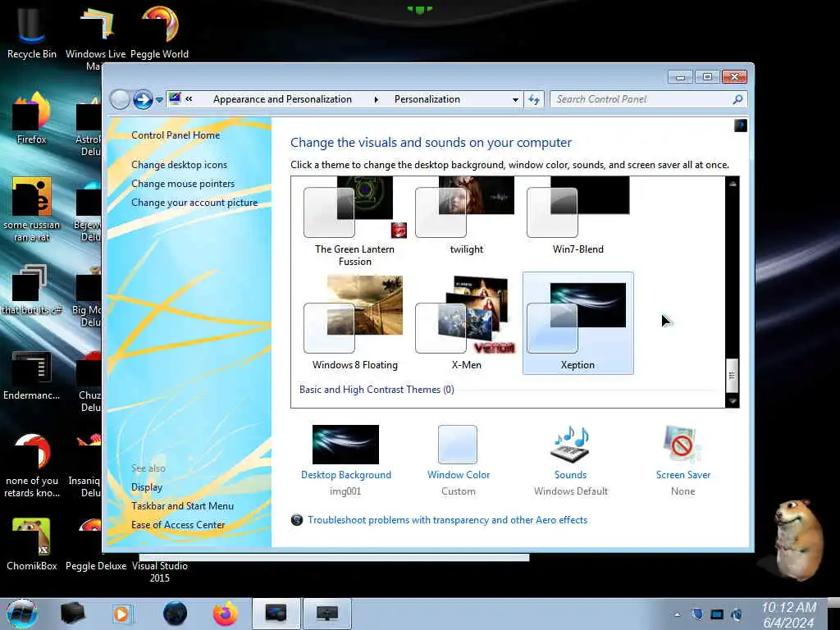
Task: Open Firefox from the taskbar
Action: pyautogui.click(x=225, y=614)
